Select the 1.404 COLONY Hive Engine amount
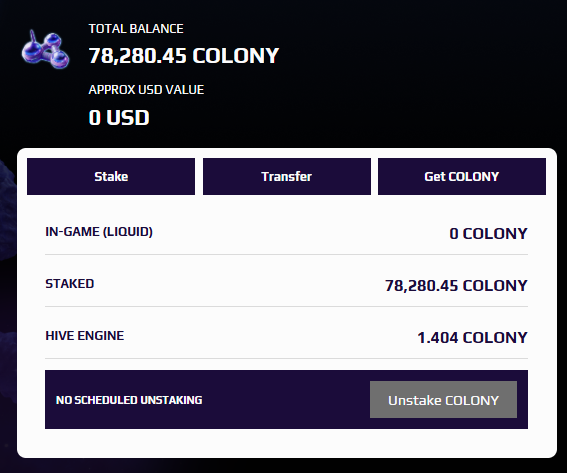567x473 pixels. [472, 337]
